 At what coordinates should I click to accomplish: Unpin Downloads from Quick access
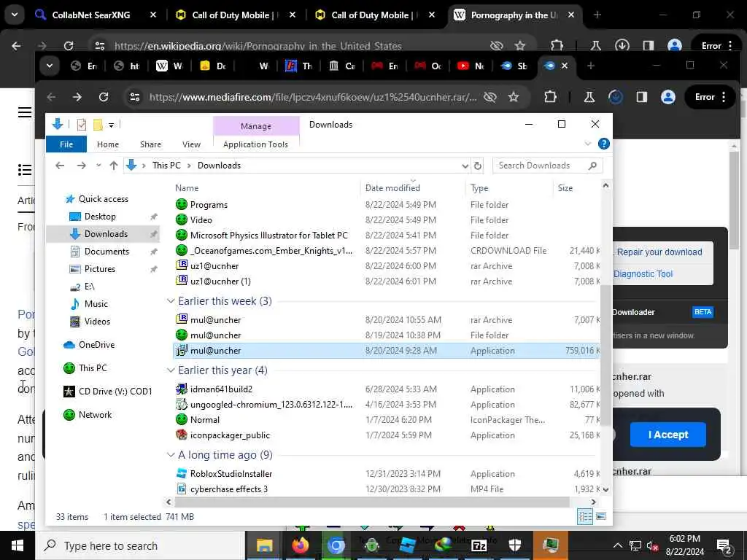pos(153,234)
